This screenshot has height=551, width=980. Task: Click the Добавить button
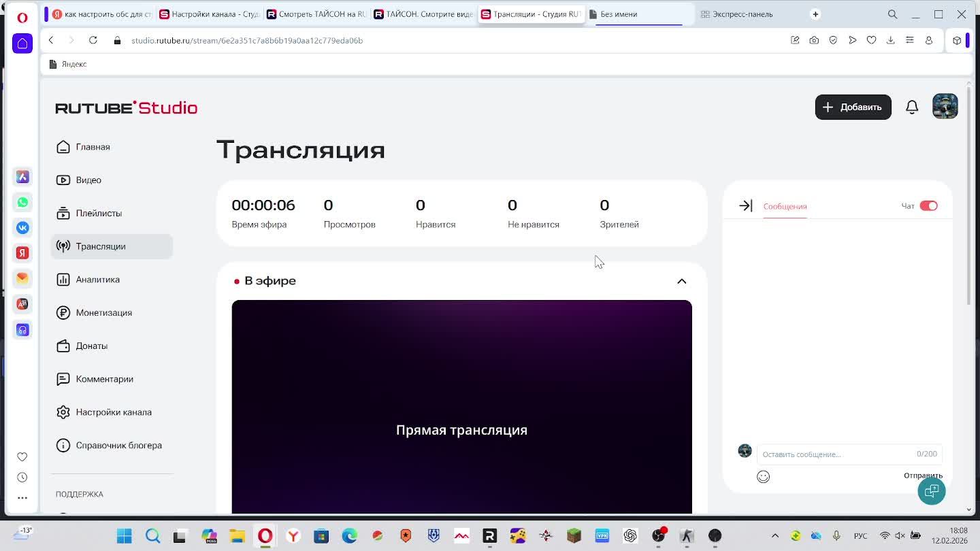[x=853, y=107]
